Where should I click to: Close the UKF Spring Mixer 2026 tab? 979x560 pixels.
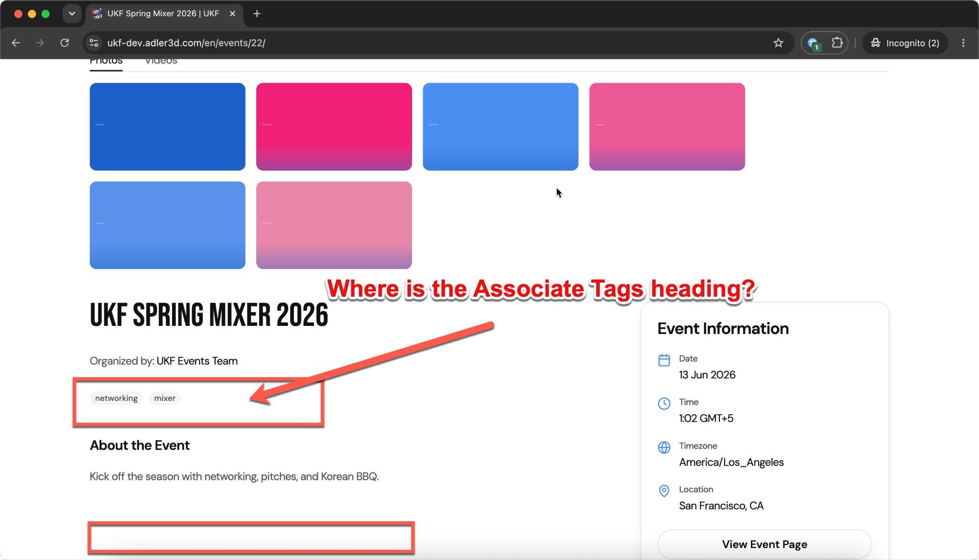[232, 14]
